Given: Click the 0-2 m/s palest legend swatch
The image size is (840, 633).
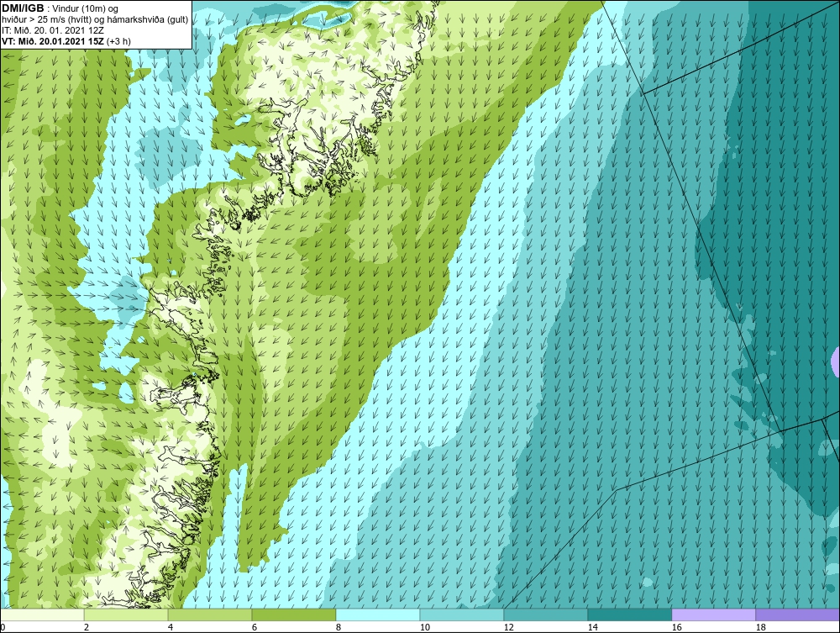Looking at the screenshot, I should point(42,615).
